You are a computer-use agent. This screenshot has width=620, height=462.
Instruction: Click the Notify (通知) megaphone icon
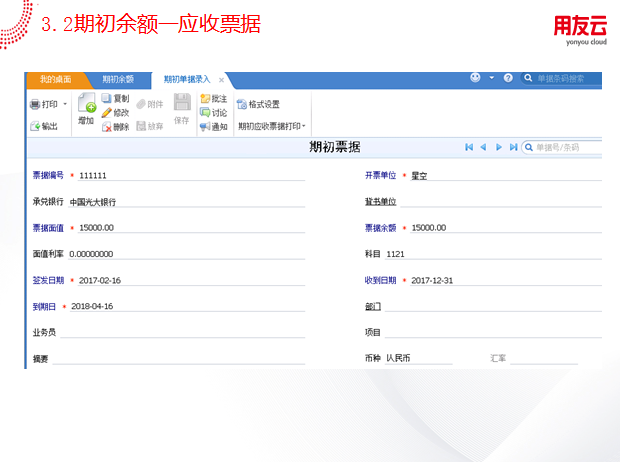coord(205,127)
